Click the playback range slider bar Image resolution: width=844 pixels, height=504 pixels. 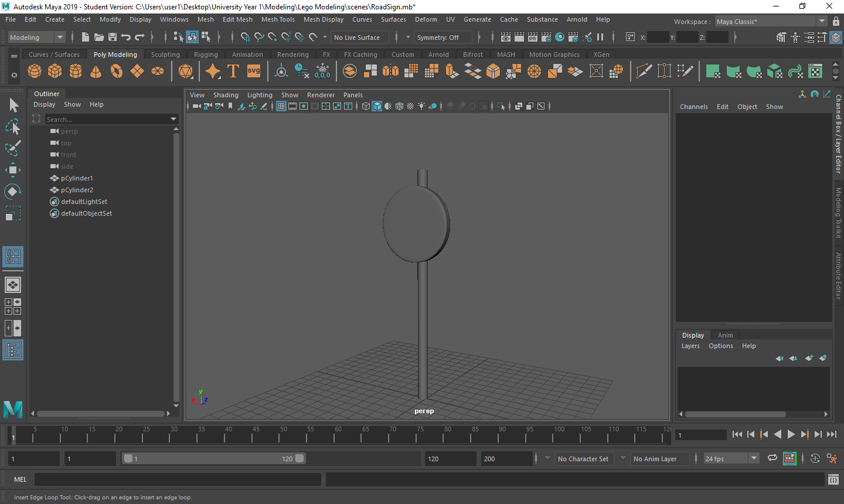214,459
